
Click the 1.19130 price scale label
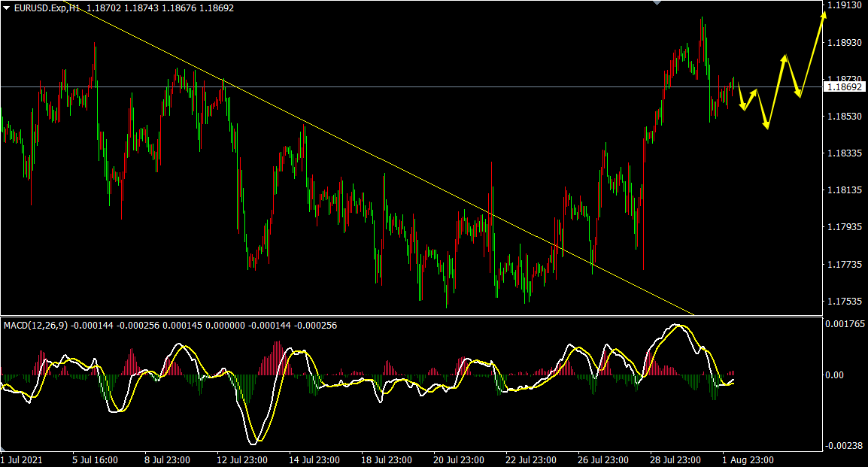844,5
